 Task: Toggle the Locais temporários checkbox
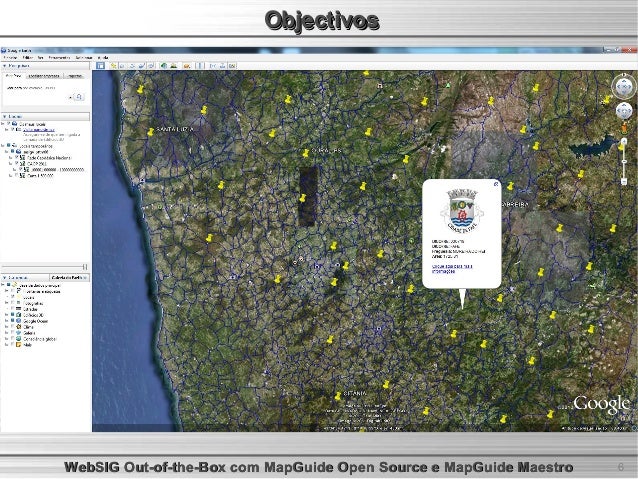pos(9,146)
